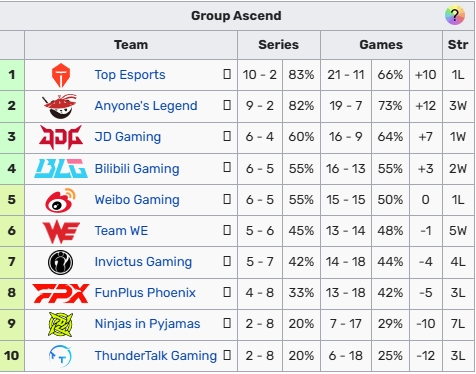Click the Bilibili Gaming BLG logo
Viewport: 476px width, 374px height.
click(x=61, y=168)
